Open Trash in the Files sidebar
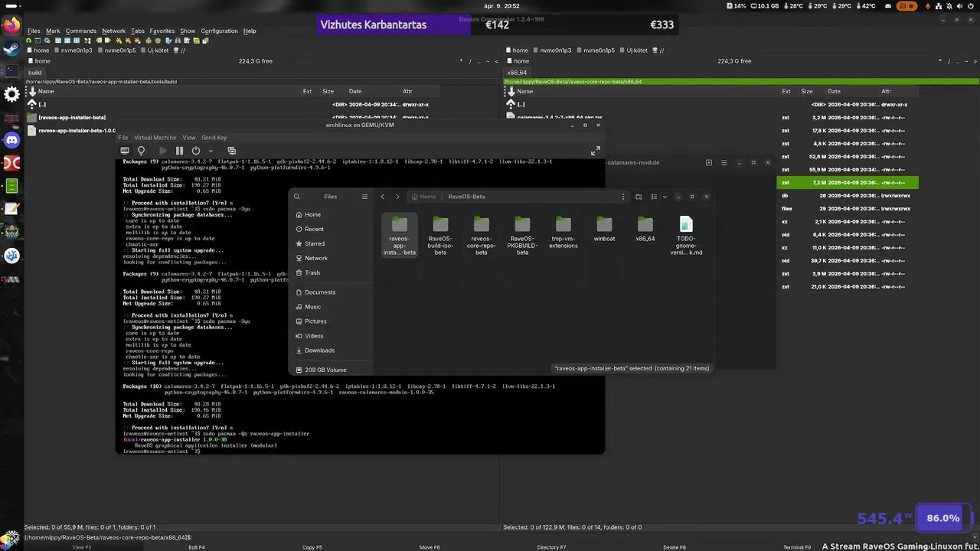 click(330, 272)
